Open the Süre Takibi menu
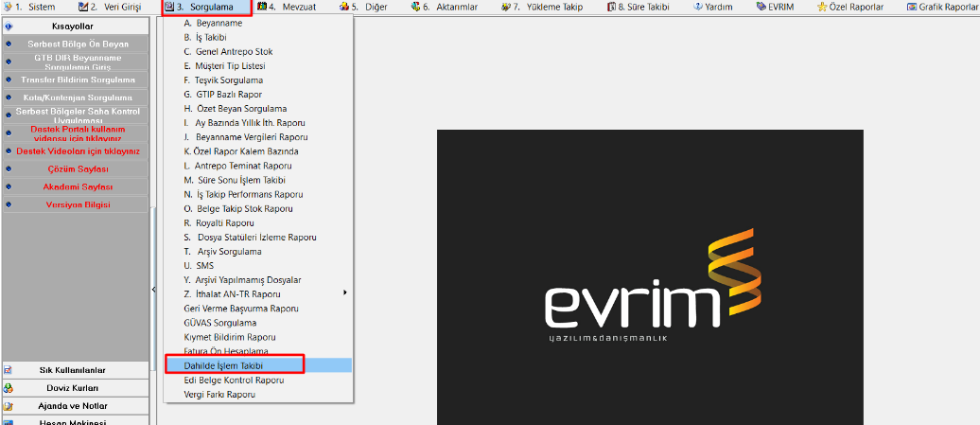The width and height of the screenshot is (980, 425). (x=639, y=7)
